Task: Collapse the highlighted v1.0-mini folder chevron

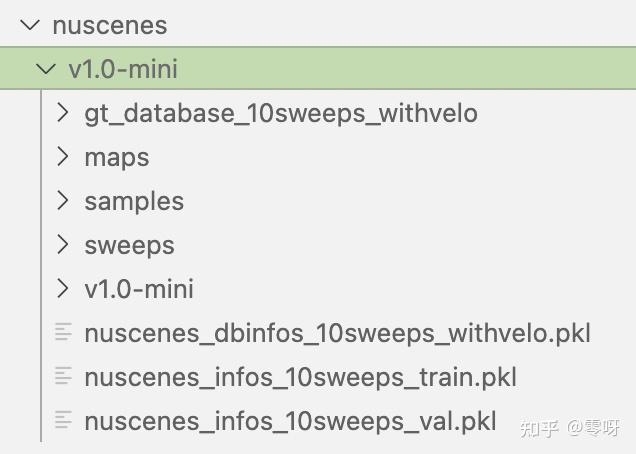Action: (x=46, y=69)
